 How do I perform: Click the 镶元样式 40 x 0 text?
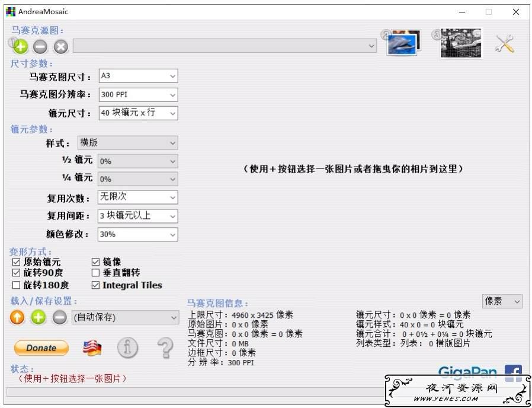point(410,324)
